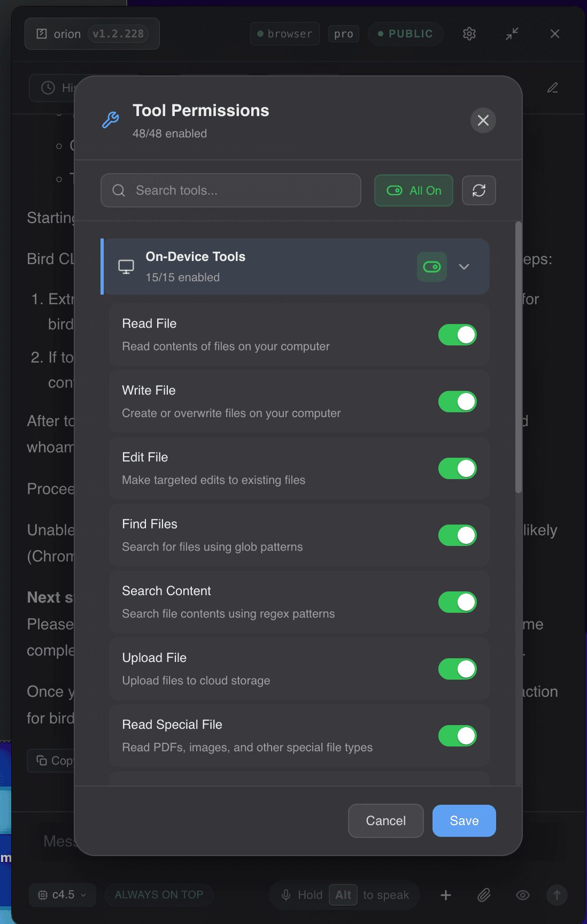Viewport: 587px width, 924px height.
Task: Click the upward arrow send icon
Action: point(557,895)
